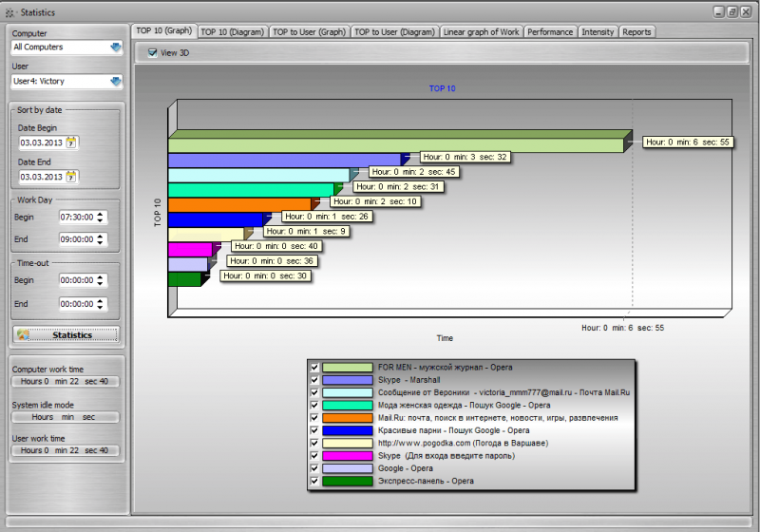Screen dimensions: 760x532
Task: Restore the Statistics window
Action: (x=732, y=11)
